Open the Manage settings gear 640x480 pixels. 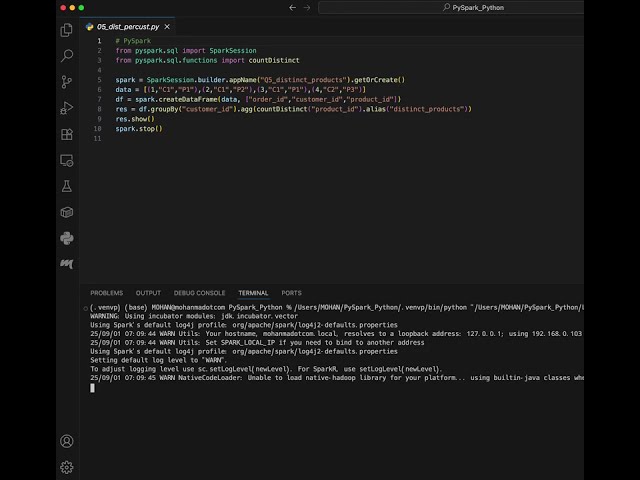tap(67, 467)
